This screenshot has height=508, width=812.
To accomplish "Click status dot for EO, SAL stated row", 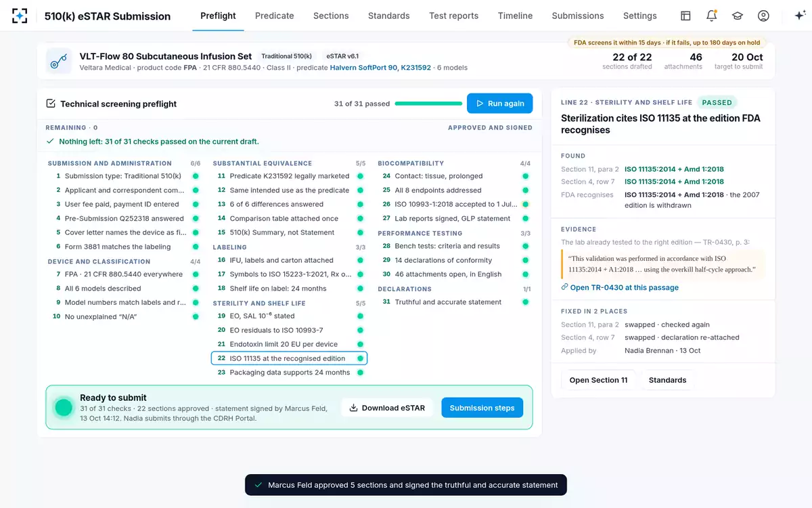I will 361,316.
